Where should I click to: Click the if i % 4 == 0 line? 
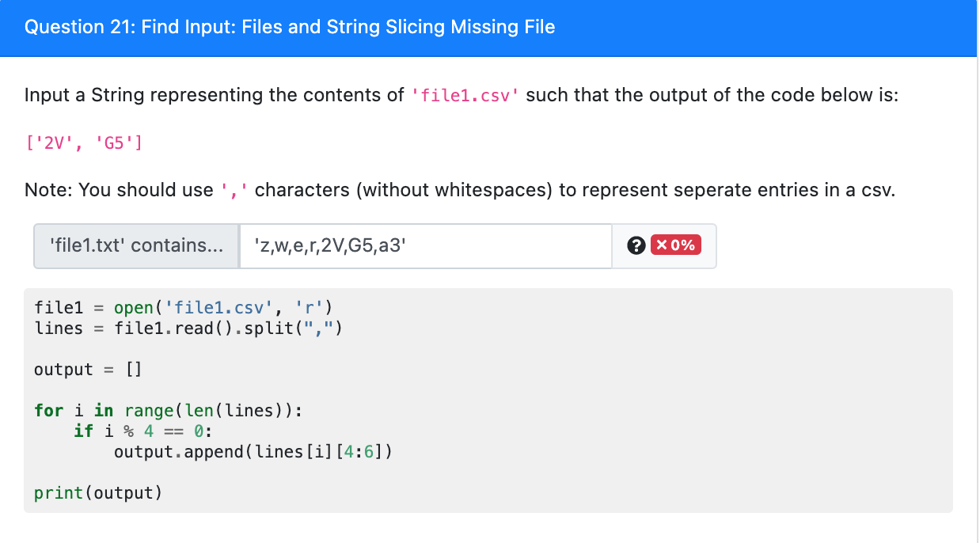(143, 431)
